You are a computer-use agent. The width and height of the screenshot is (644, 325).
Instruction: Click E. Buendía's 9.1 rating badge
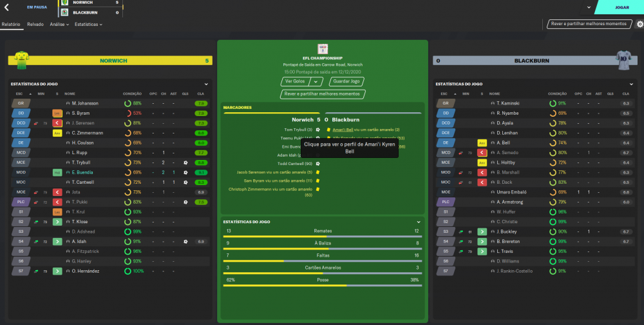pyautogui.click(x=201, y=173)
